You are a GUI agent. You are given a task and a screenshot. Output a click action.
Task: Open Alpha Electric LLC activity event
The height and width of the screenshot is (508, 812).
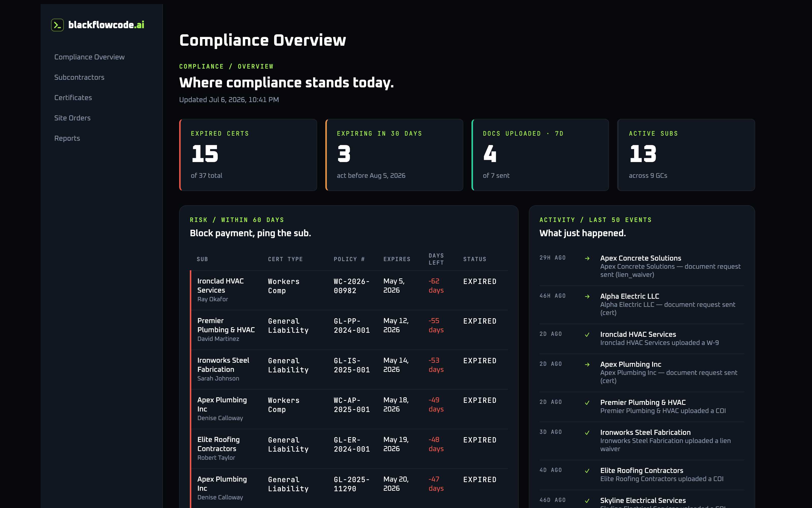[x=641, y=305]
